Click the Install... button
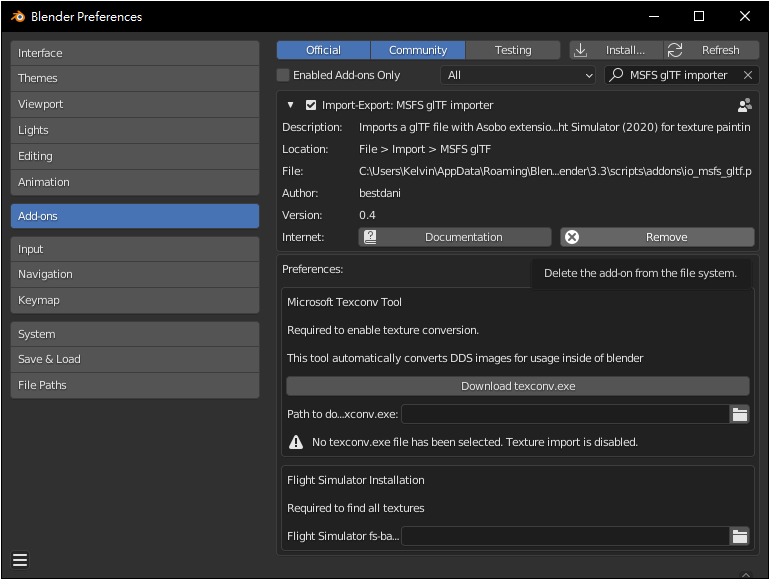This screenshot has height=580, width=770. click(x=616, y=50)
